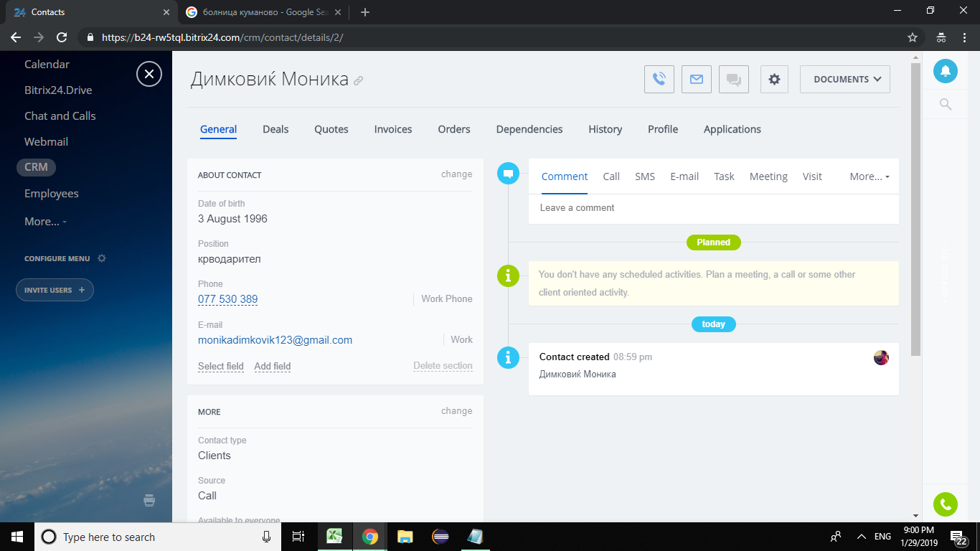Click the envelope email icon button

(x=696, y=80)
